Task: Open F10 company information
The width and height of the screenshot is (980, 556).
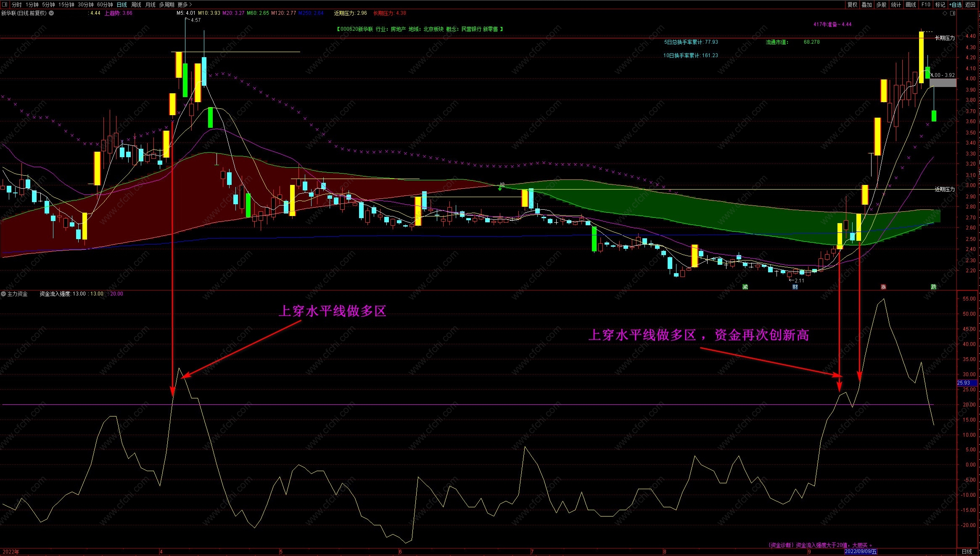Action: pos(926,5)
